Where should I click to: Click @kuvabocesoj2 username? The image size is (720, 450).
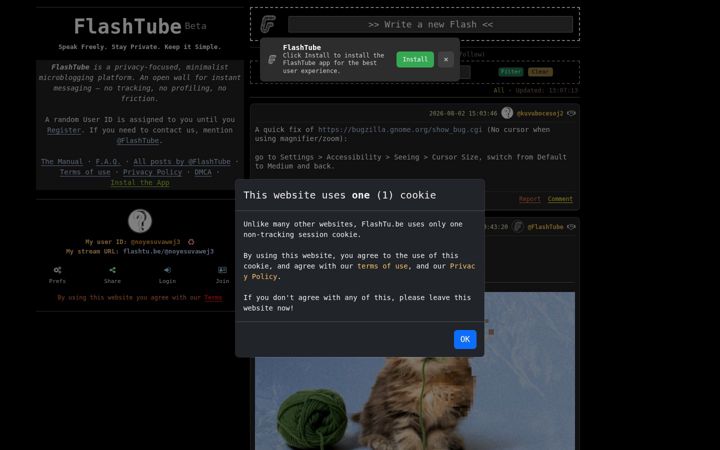tap(540, 113)
